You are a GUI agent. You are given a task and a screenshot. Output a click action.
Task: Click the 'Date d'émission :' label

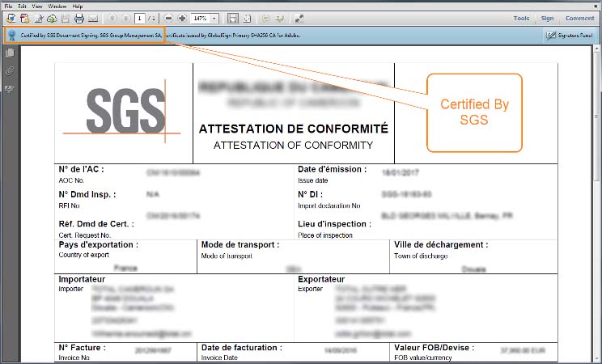click(333, 169)
